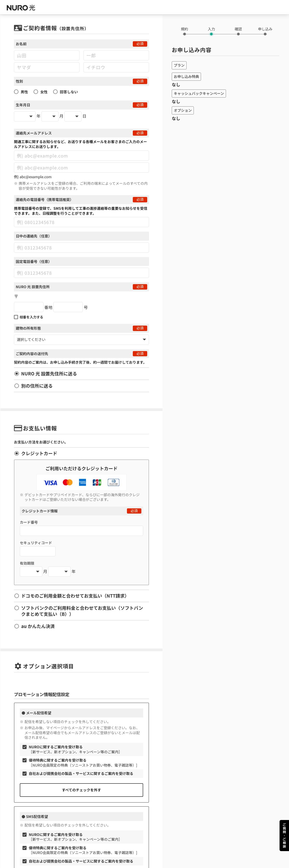Click カード番号 input field
The image size is (289, 868).
click(81, 531)
